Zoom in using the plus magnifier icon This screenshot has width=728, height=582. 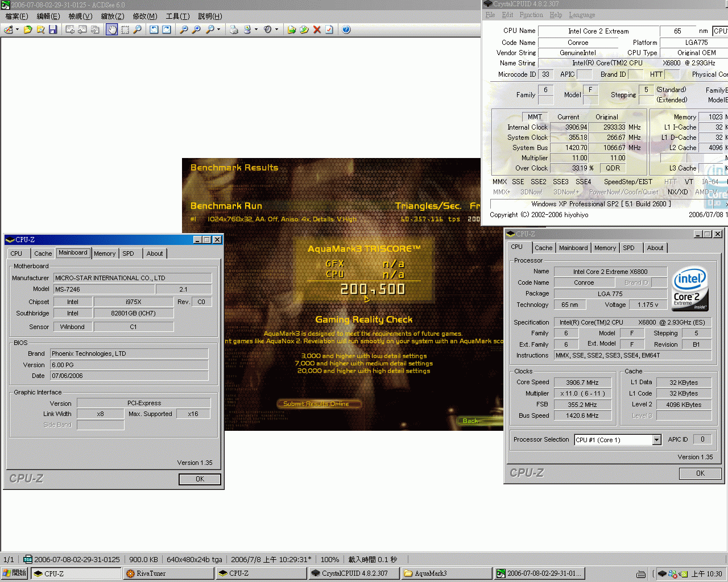point(196,30)
